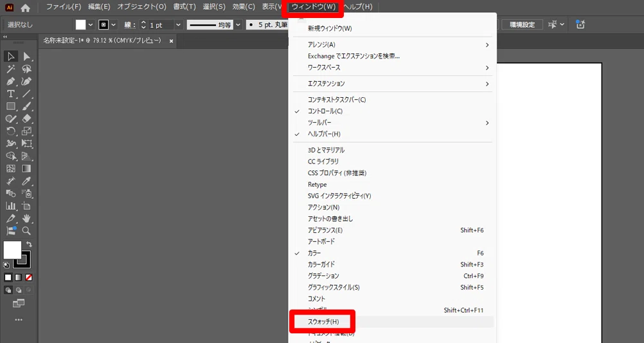Select the Line Segment tool
The height and width of the screenshot is (343, 644).
27,94
